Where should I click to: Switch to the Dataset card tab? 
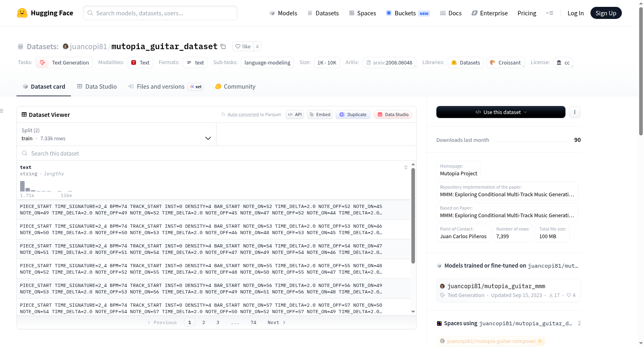pos(43,86)
